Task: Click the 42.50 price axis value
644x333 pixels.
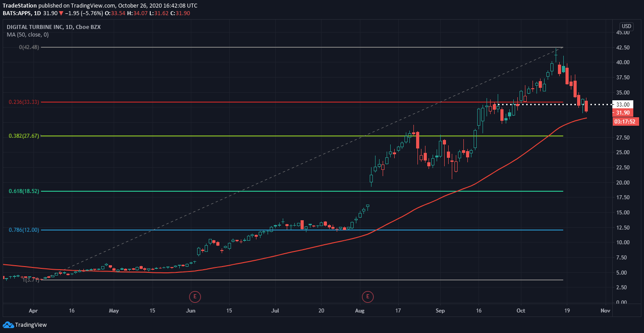Action: tap(623, 47)
